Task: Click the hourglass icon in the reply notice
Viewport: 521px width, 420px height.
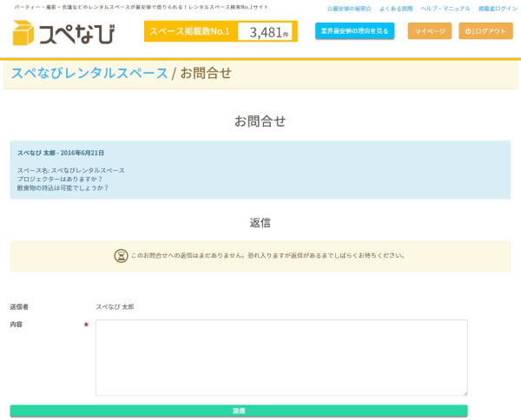Action: coord(121,256)
